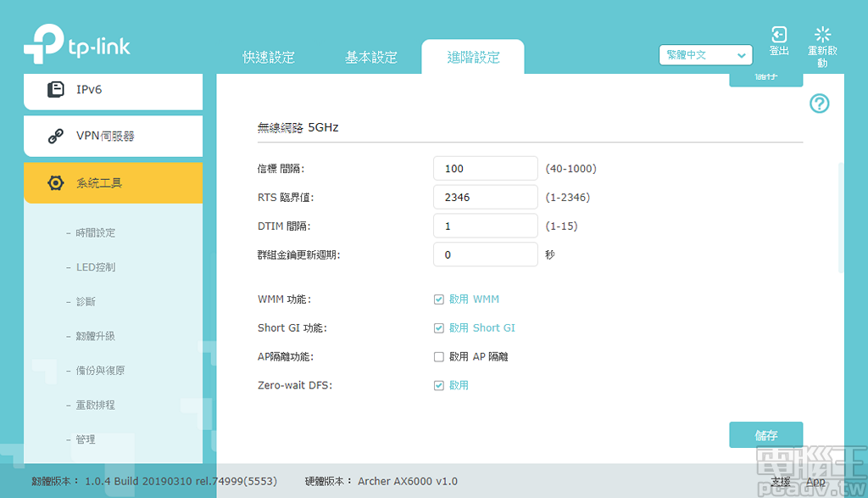868x498 pixels.
Task: Click the App link in footer
Action: (815, 480)
